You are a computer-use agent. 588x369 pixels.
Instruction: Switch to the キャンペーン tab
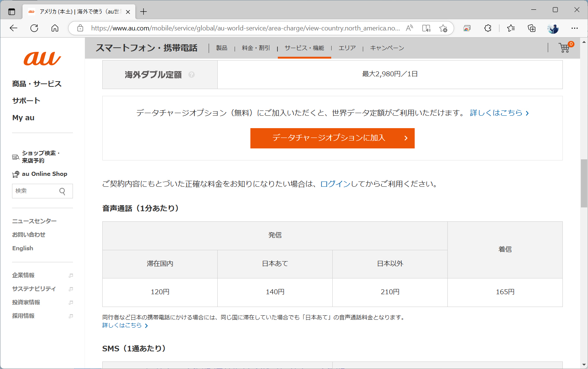[387, 48]
